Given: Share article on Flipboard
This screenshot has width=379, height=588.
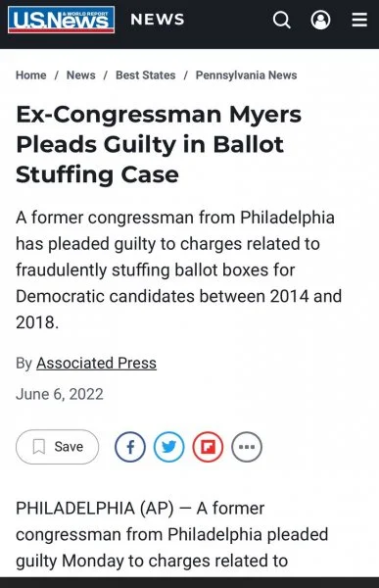Looking at the screenshot, I should click(x=208, y=447).
